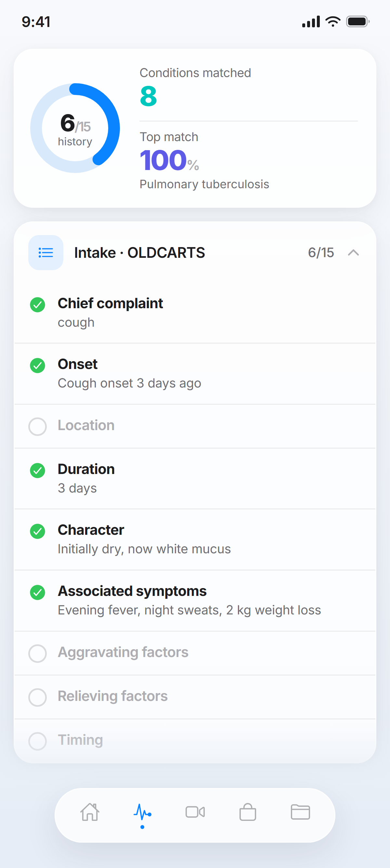Open the folder records icon
390x868 pixels.
click(300, 812)
